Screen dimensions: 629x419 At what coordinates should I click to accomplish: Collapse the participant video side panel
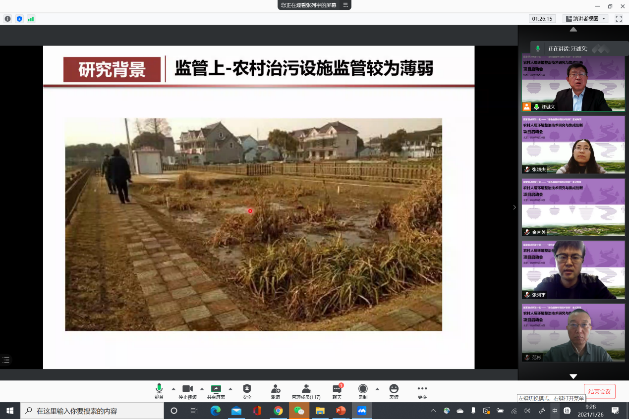515,207
